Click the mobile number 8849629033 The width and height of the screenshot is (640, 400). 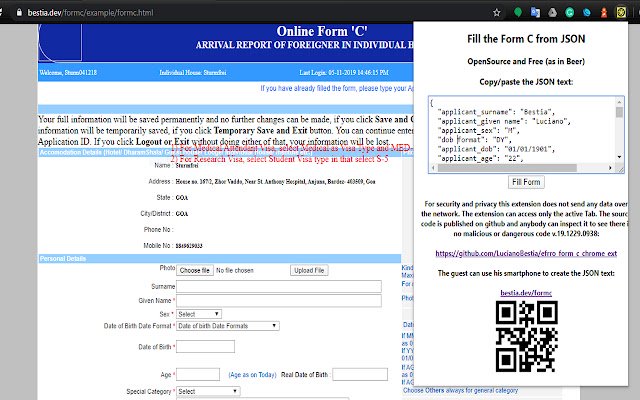pos(189,246)
